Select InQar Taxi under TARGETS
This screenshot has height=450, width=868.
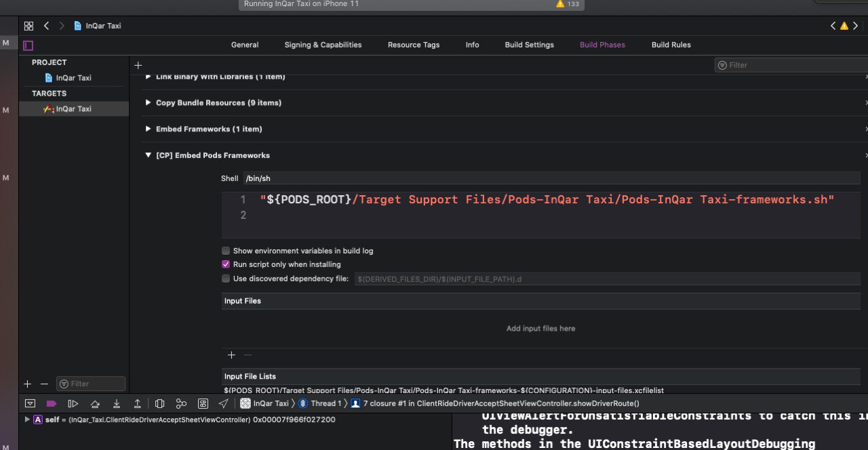point(74,109)
